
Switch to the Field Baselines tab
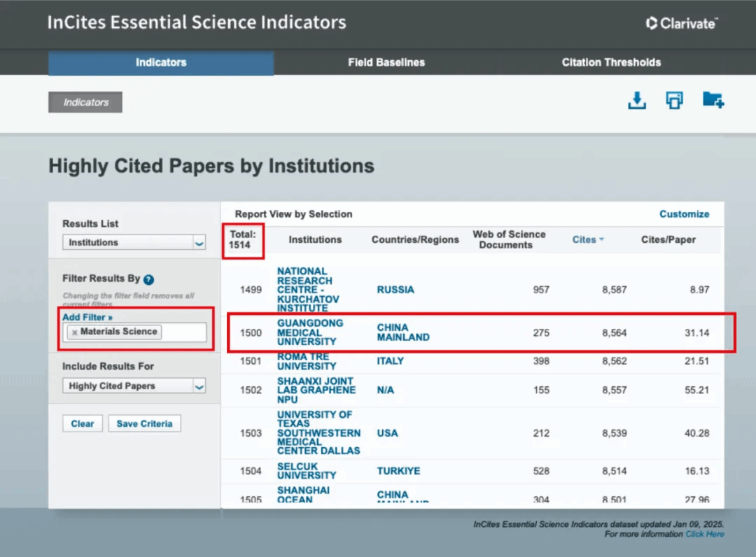(x=386, y=62)
